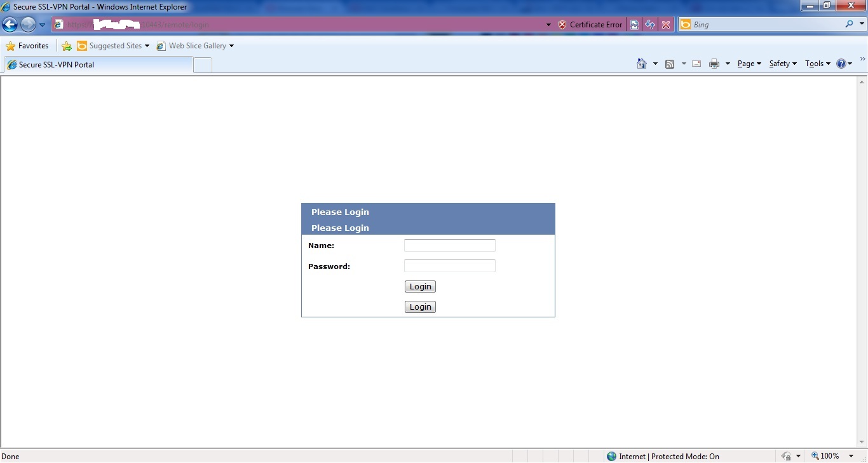Click the upper Login button
The width and height of the screenshot is (868, 463).
click(420, 286)
